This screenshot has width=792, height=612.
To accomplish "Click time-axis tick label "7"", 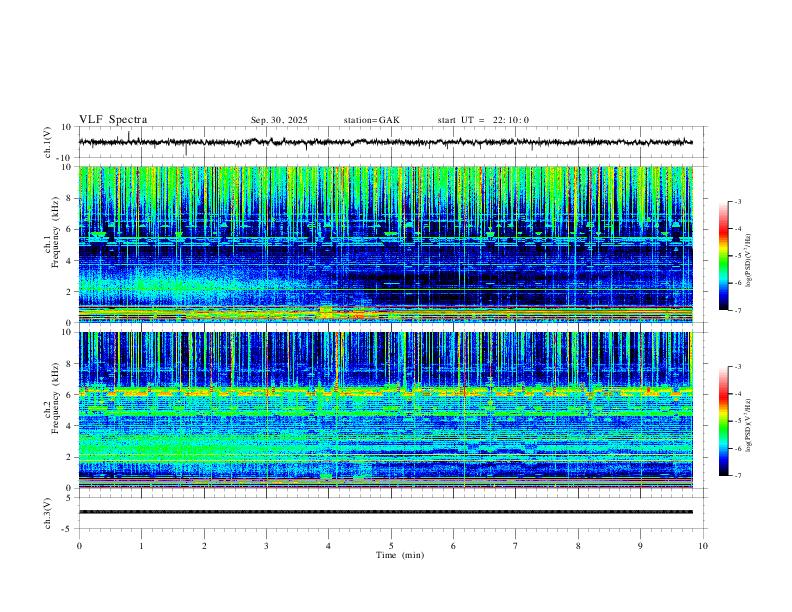I will pyautogui.click(x=516, y=546).
